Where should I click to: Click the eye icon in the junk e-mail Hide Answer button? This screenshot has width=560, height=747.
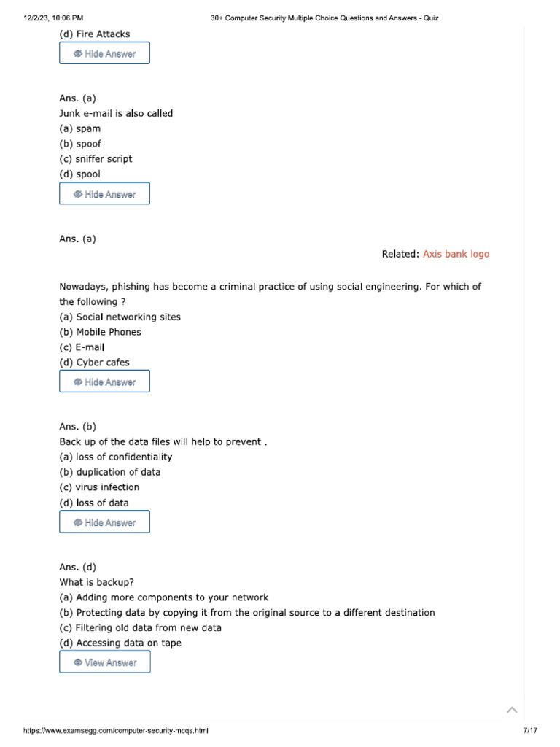78,194
